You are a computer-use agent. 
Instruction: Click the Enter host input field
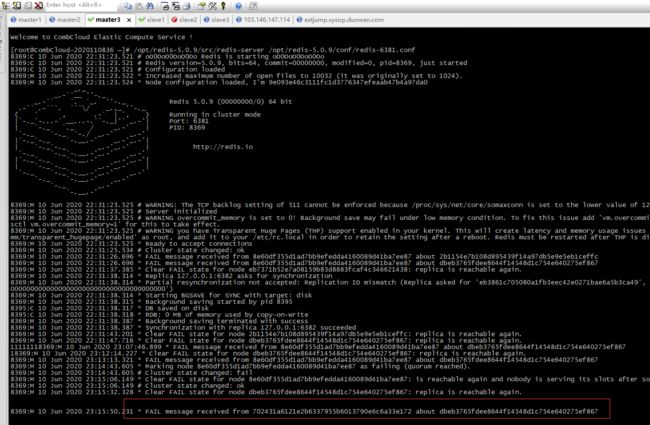[x=81, y=5]
